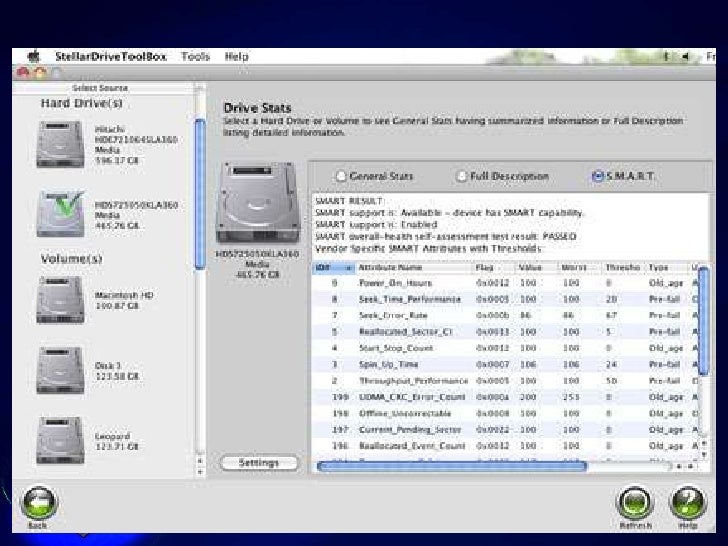The height and width of the screenshot is (546, 728).
Task: Select the S.M.A.R.T radio button
Action: click(597, 176)
